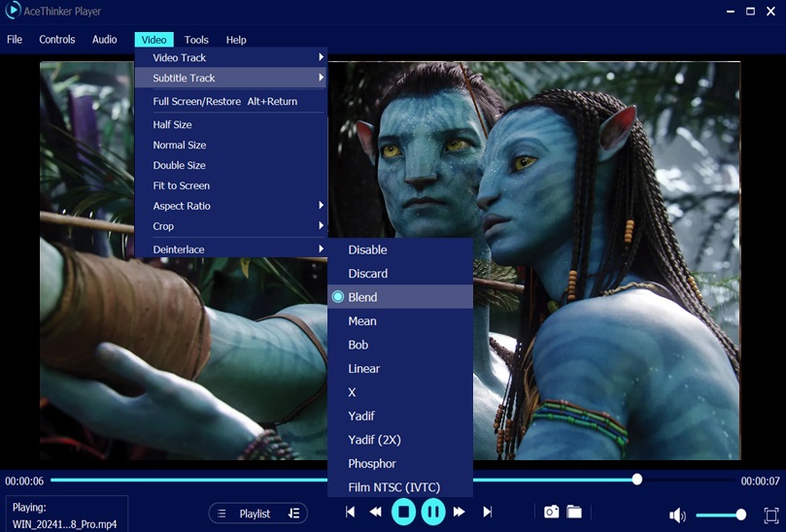Select Blend deinterlace mode

pos(400,297)
